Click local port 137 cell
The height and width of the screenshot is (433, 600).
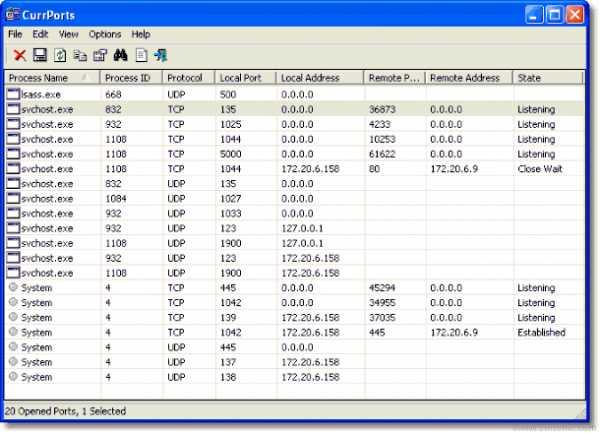228,362
